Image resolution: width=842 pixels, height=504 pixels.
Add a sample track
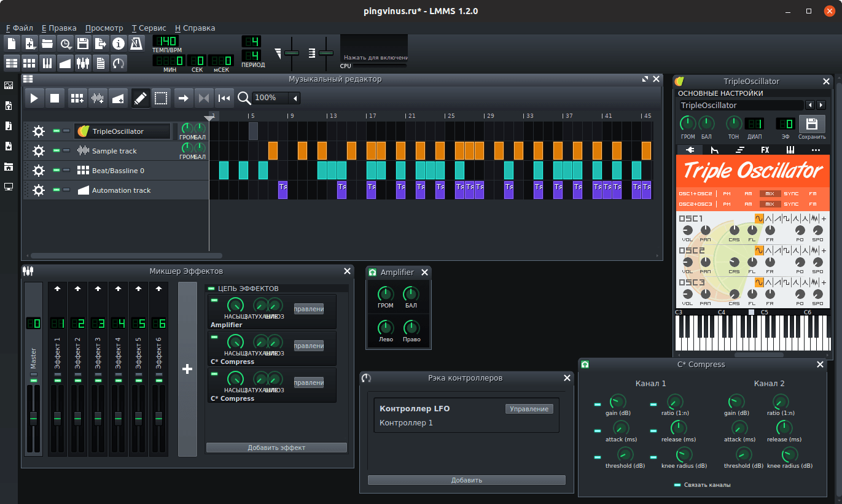(97, 98)
